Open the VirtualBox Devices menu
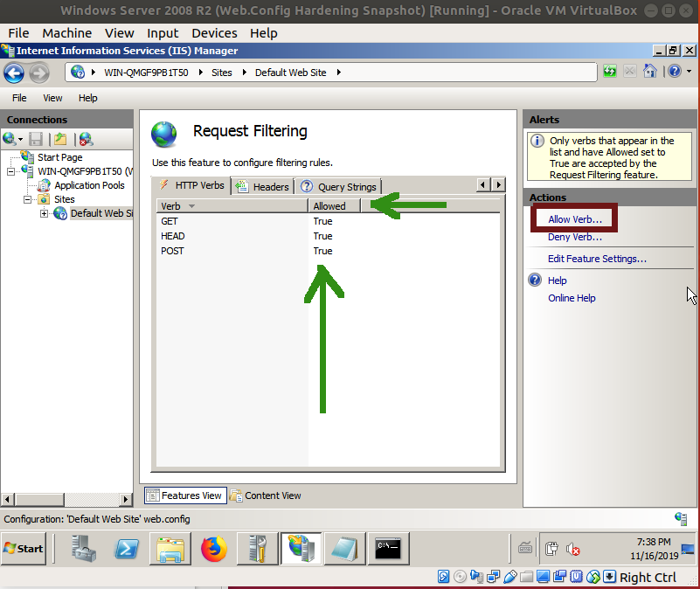The height and width of the screenshot is (589, 700). click(214, 33)
